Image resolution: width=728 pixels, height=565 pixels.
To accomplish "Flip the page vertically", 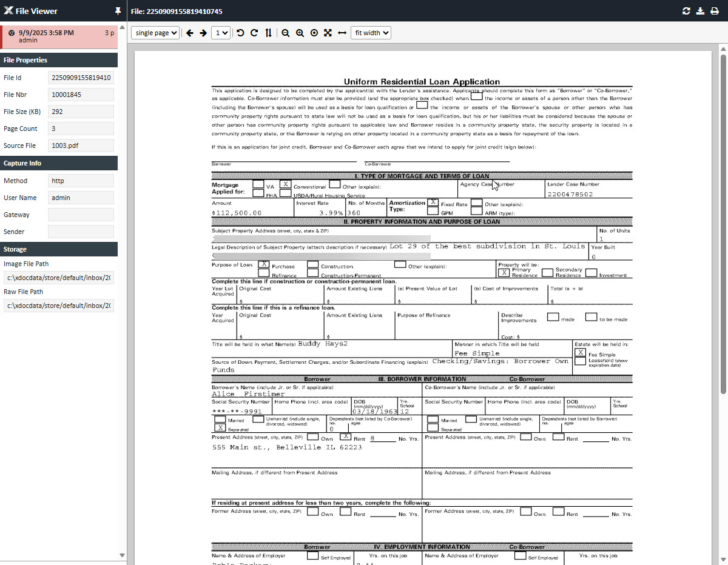I will (269, 33).
